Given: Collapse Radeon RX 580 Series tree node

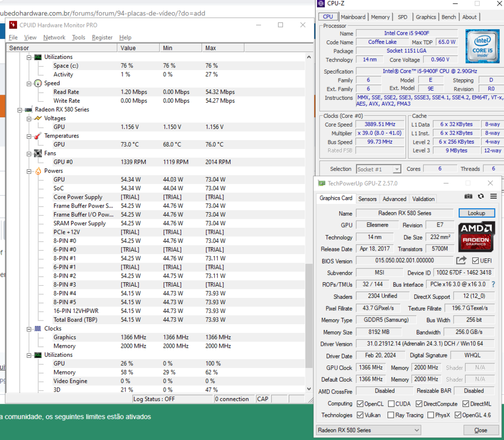Looking at the screenshot, I should [x=20, y=110].
